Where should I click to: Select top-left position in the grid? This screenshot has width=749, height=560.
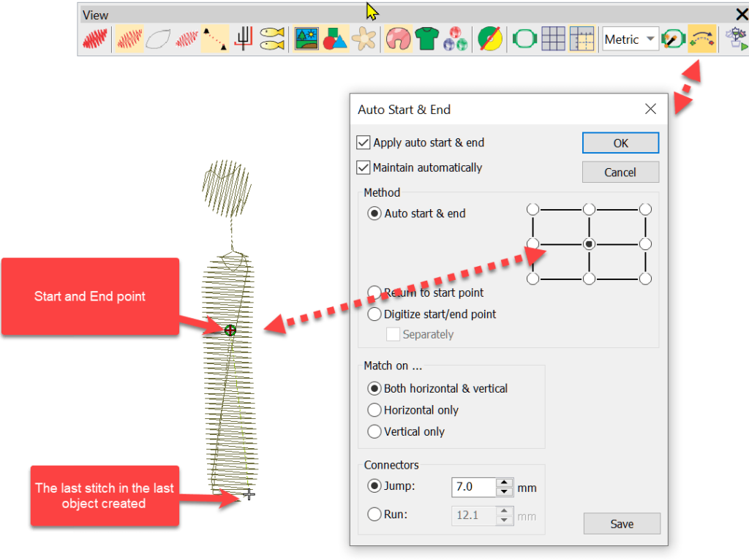(533, 209)
